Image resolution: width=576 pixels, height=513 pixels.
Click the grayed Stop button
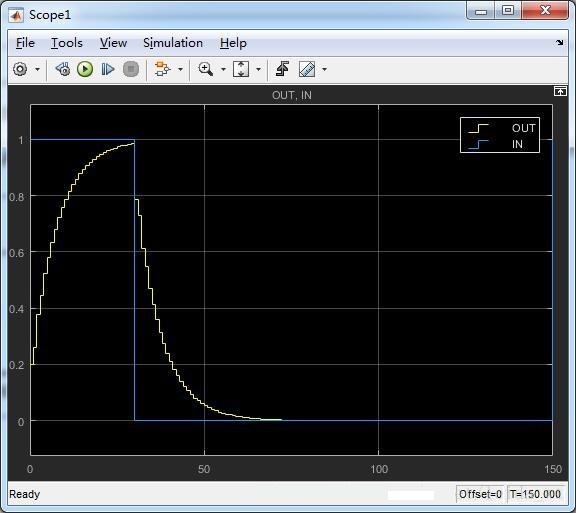(131, 69)
